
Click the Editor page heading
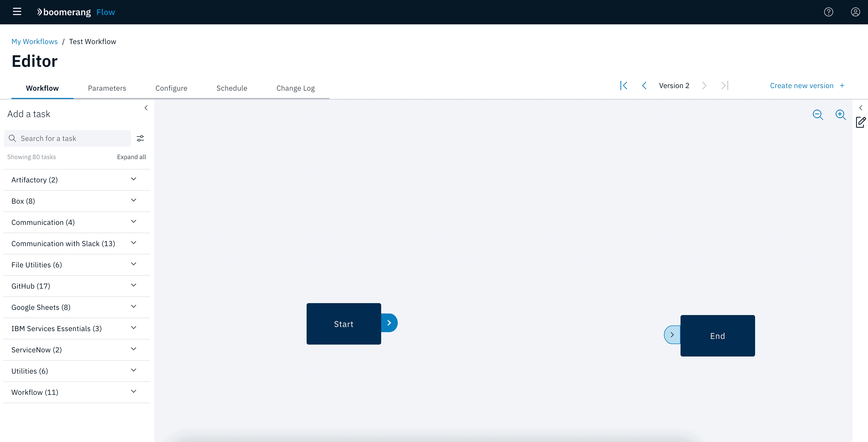coord(35,61)
